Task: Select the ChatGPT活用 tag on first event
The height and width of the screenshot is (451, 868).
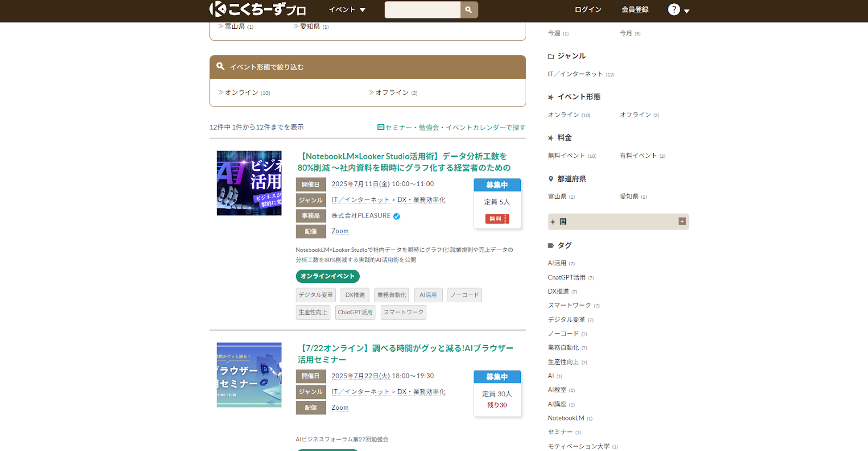Action: 355,312
